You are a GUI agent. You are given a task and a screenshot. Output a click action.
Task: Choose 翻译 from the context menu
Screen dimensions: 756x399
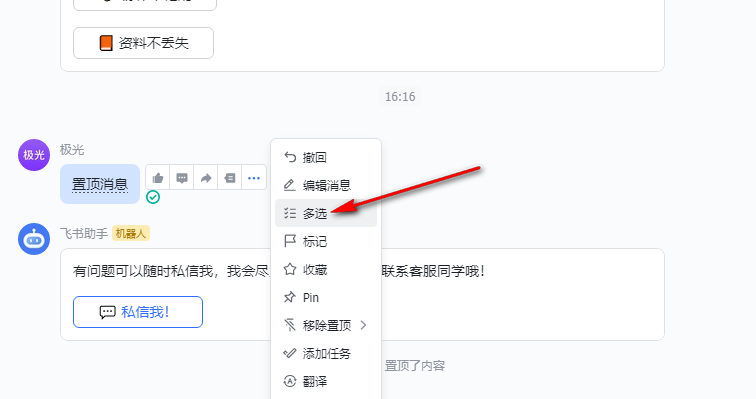(x=326, y=381)
